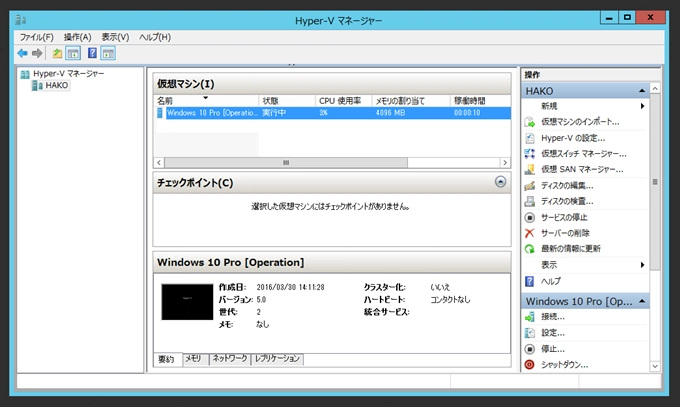Click right arrow of VM list scrollbar
The width and height of the screenshot is (680, 407).
(505, 163)
